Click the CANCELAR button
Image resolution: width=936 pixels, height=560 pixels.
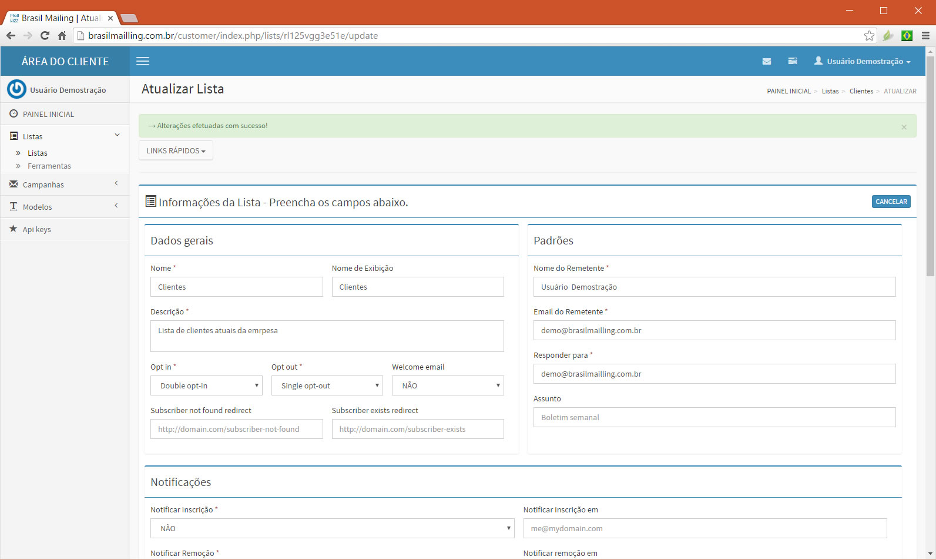click(891, 202)
